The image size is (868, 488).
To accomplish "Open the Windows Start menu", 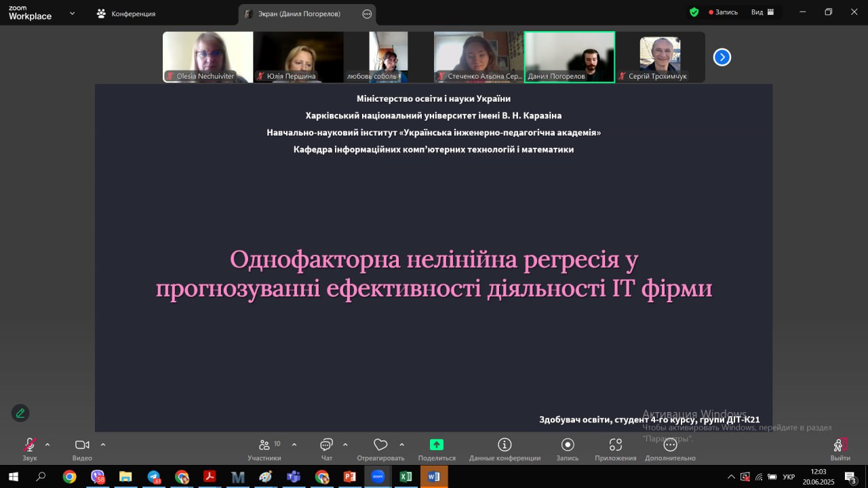I will [x=13, y=476].
